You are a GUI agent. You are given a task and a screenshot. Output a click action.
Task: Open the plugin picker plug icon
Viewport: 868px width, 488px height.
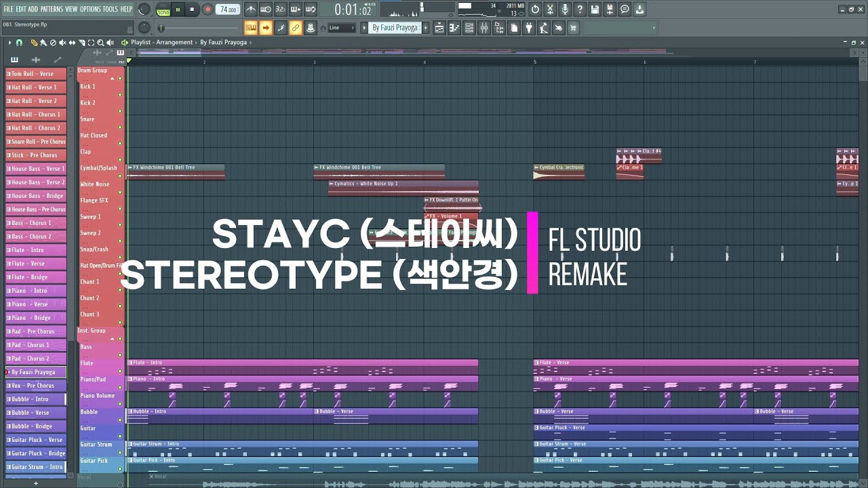click(x=529, y=28)
